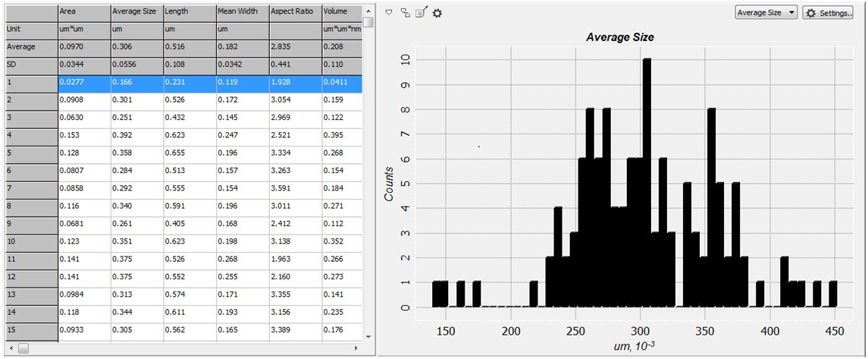Select the Length column header
This screenshot has height=359, width=868.
point(189,12)
